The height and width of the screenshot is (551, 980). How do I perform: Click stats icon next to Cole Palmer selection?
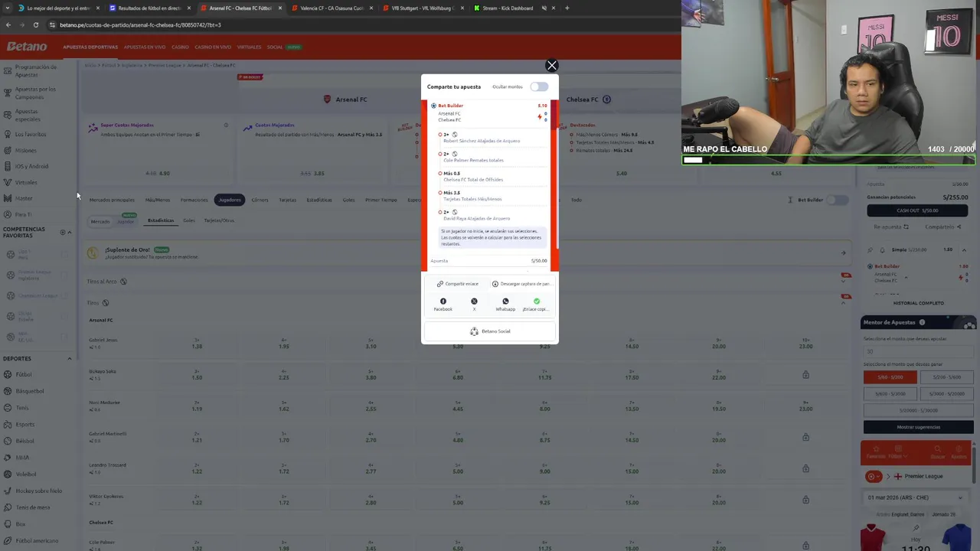(455, 154)
